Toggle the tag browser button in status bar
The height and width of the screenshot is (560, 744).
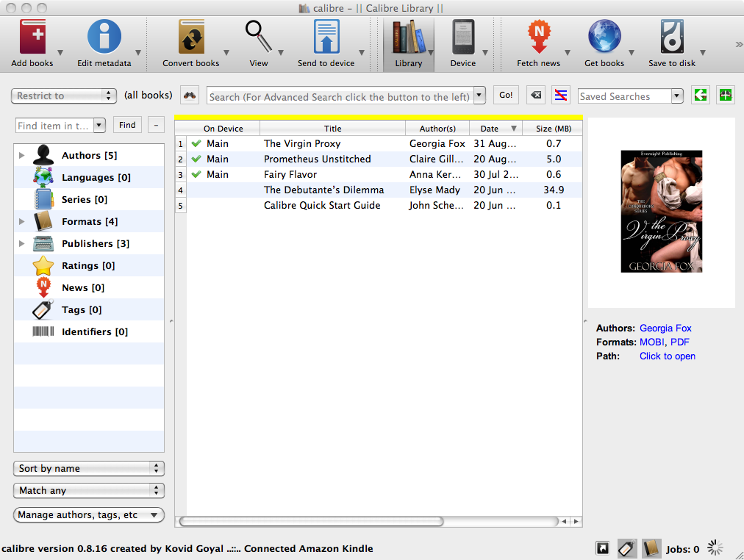(x=626, y=548)
